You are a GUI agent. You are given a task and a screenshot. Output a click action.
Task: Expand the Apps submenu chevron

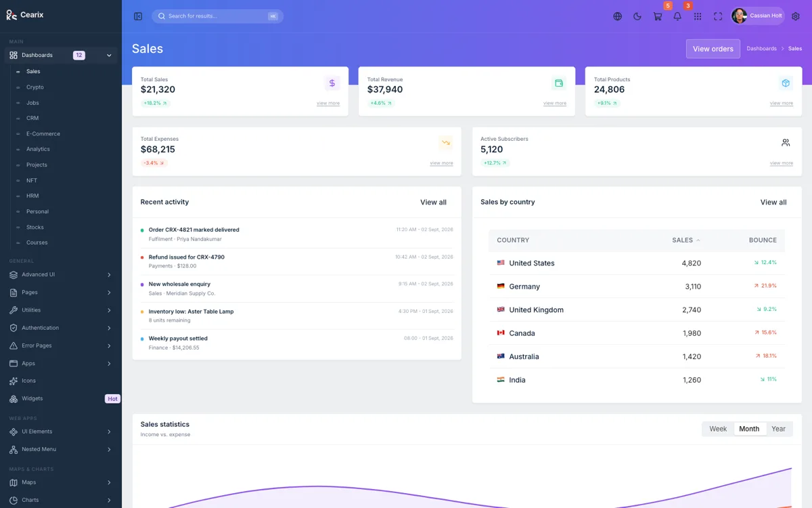tap(109, 364)
